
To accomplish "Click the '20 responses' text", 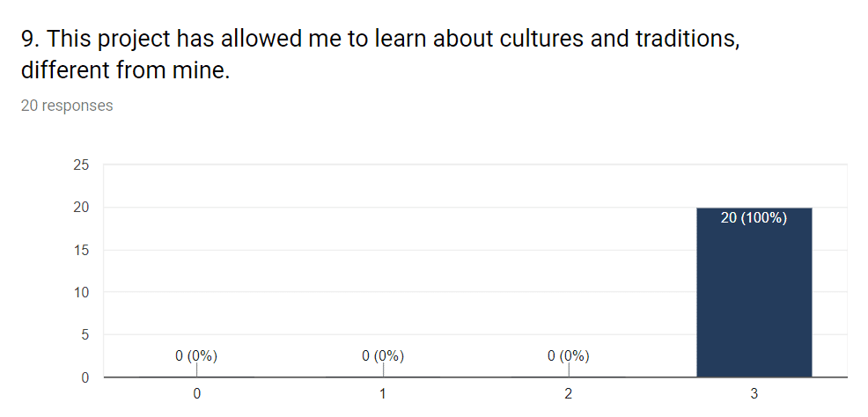I will coord(67,105).
